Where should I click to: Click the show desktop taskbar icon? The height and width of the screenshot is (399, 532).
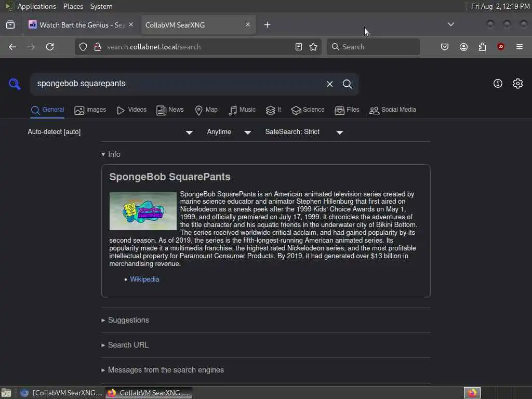[x=6, y=393]
